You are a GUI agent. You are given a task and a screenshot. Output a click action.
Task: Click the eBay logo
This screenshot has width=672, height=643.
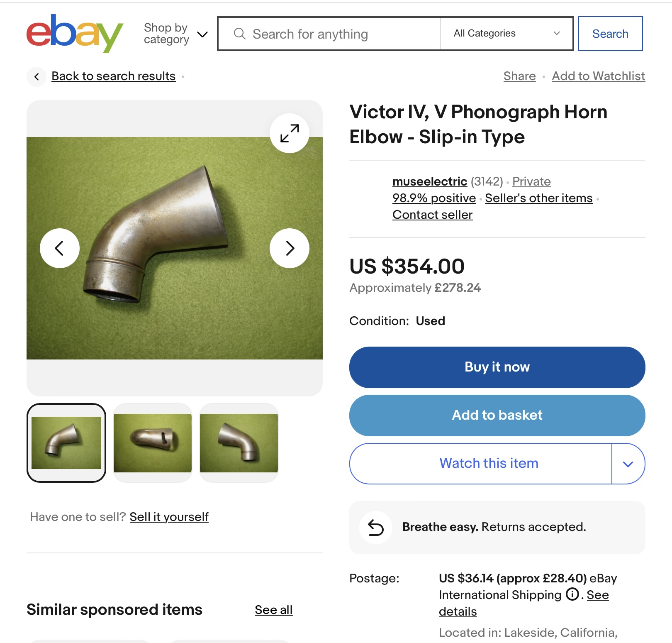pos(75,33)
